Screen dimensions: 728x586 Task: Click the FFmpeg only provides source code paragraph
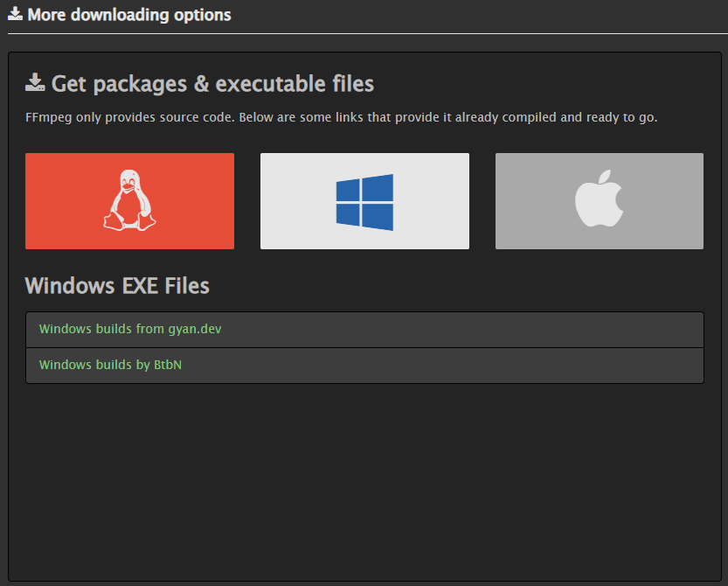tap(342, 117)
